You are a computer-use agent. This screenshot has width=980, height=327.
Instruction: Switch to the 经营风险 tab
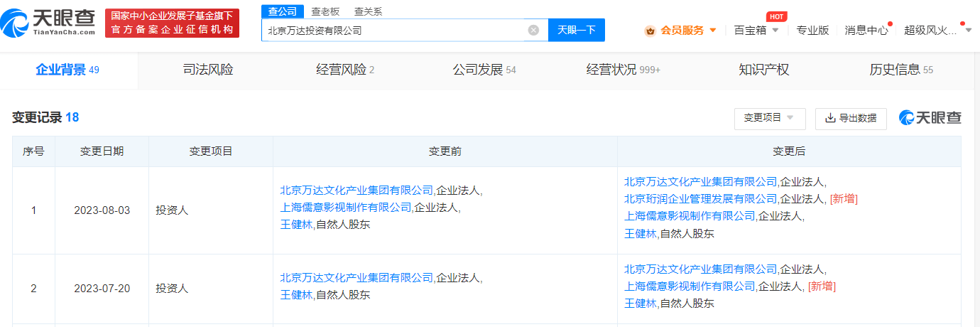[345, 70]
